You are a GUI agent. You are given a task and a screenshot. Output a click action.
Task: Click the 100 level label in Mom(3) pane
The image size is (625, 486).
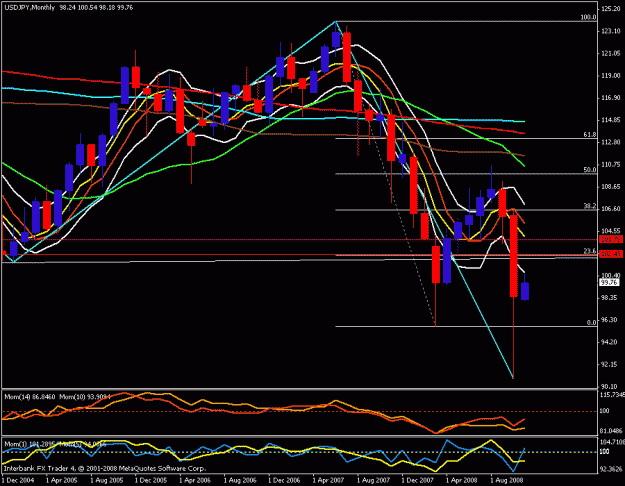tap(605, 452)
